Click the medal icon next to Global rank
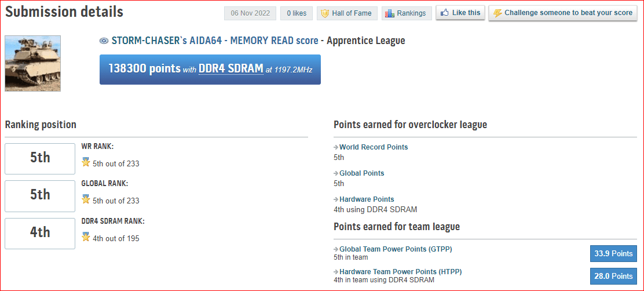 (x=86, y=200)
